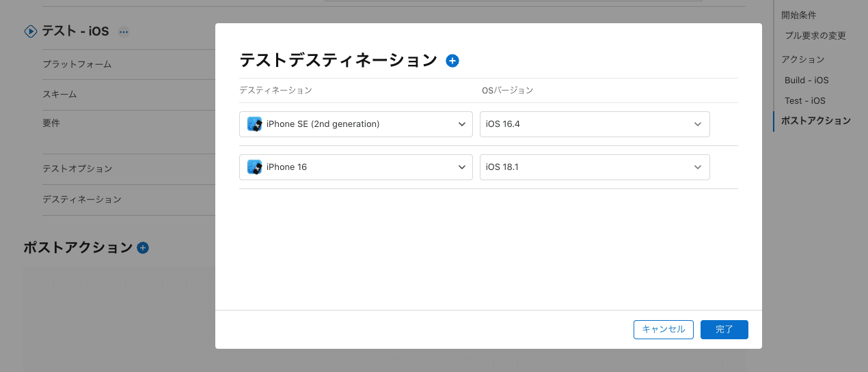Open the iPhone SE (2nd generation) destination dropdown
868x372 pixels.
tap(355, 124)
